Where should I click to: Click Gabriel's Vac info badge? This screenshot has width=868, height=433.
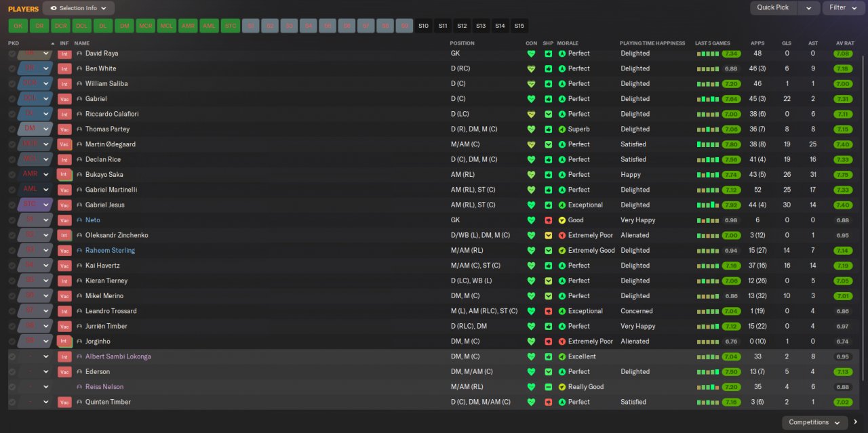tap(64, 99)
